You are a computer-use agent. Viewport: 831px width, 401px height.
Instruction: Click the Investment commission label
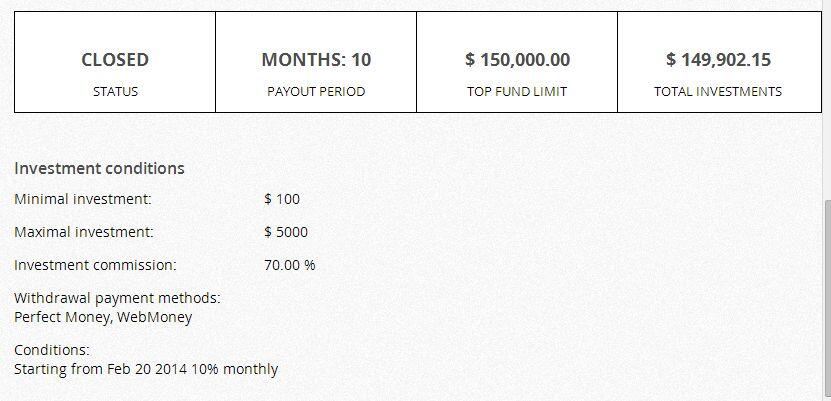(95, 265)
